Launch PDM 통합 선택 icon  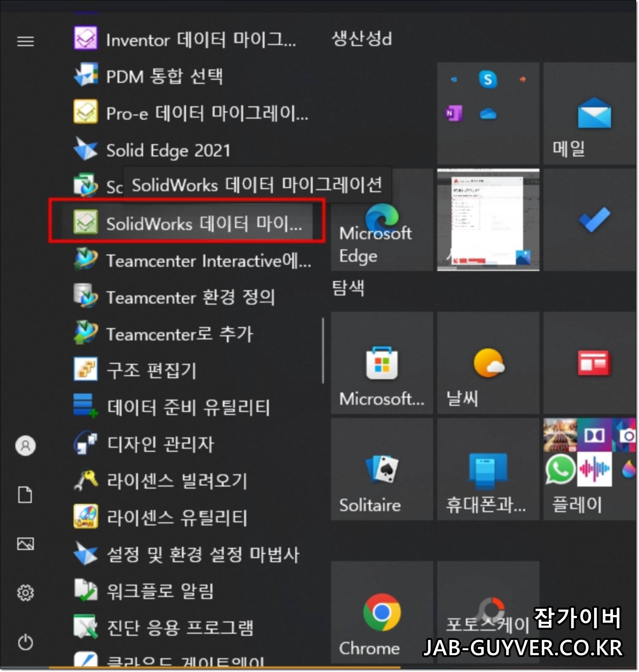click(85, 75)
